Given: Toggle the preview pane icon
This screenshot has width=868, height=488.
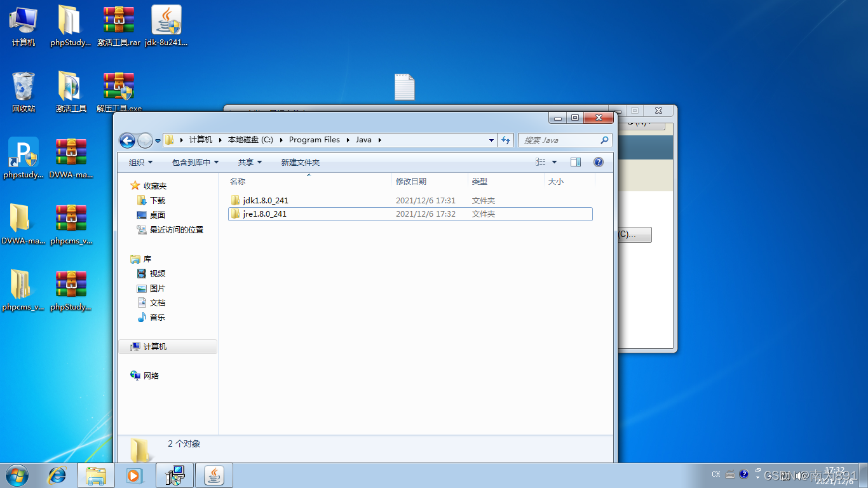Looking at the screenshot, I should tap(576, 162).
